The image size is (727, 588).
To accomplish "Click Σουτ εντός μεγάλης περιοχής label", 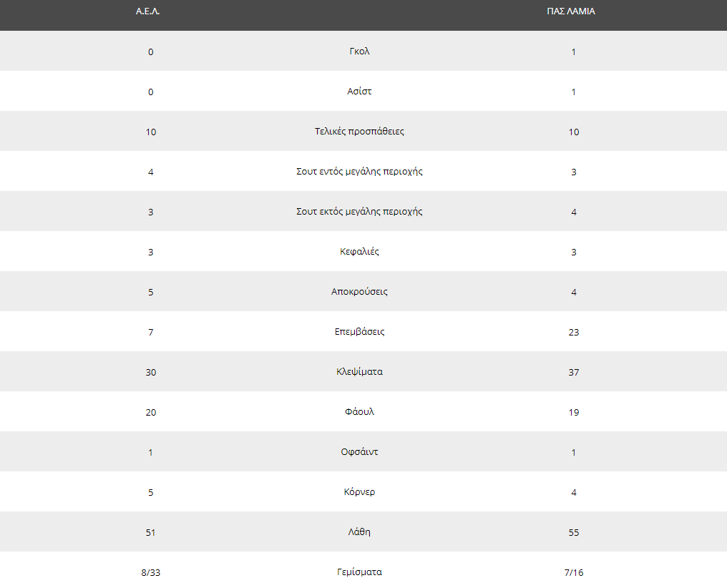I will 359,172.
